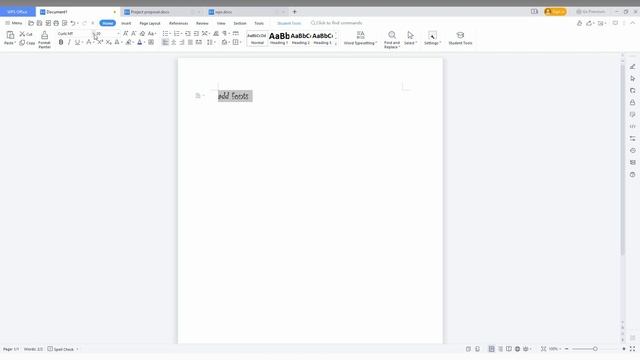Open the Select tool menu
The image size is (640, 360).
[x=410, y=38]
